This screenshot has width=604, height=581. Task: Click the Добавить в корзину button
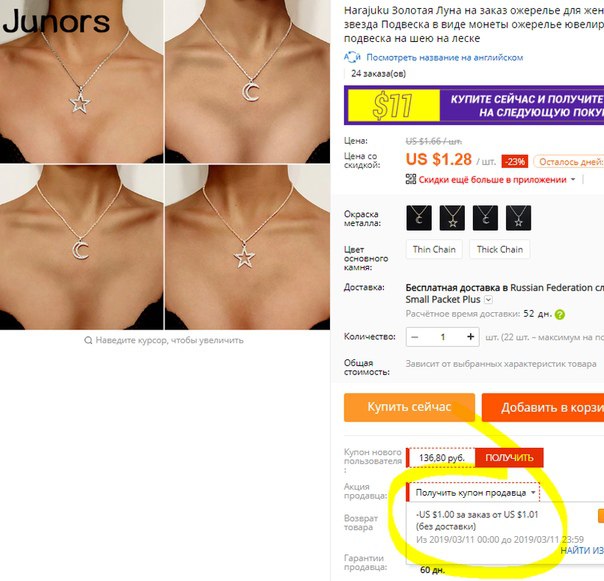click(543, 407)
